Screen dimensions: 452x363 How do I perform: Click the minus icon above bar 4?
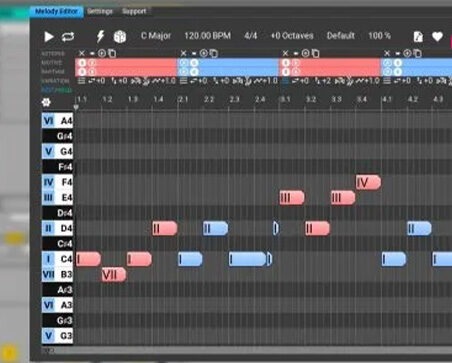click(397, 53)
